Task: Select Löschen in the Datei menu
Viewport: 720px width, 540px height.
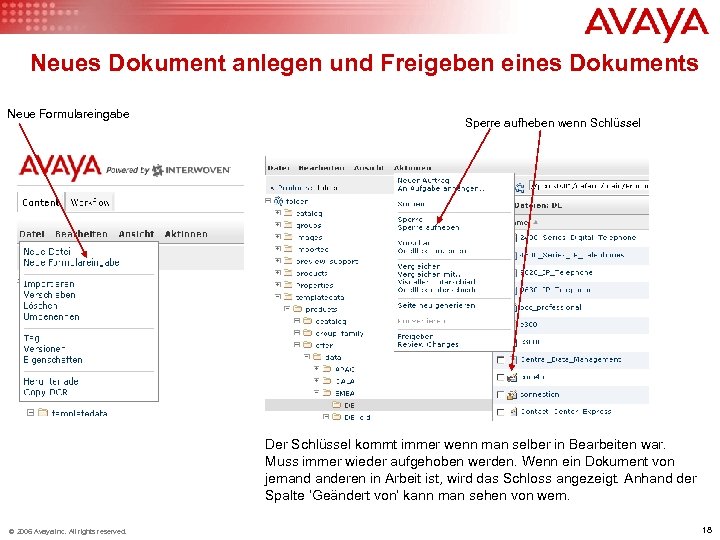Action: pos(40,306)
